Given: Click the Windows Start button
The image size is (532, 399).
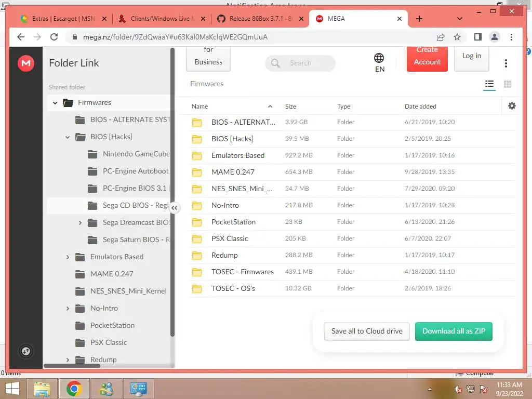Looking at the screenshot, I should (x=12, y=389).
